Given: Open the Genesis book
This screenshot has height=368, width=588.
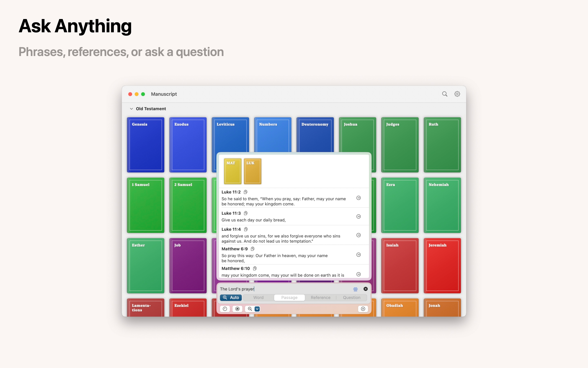Looking at the screenshot, I should [x=146, y=145].
